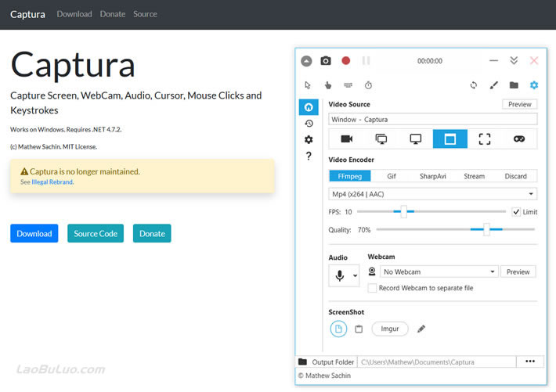Click the refresh icon in Captura toolbar
556x392 pixels.
[x=473, y=85]
